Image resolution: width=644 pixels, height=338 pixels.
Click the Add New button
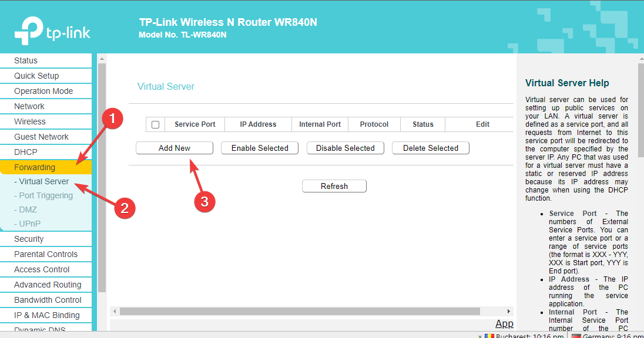pyautogui.click(x=175, y=148)
